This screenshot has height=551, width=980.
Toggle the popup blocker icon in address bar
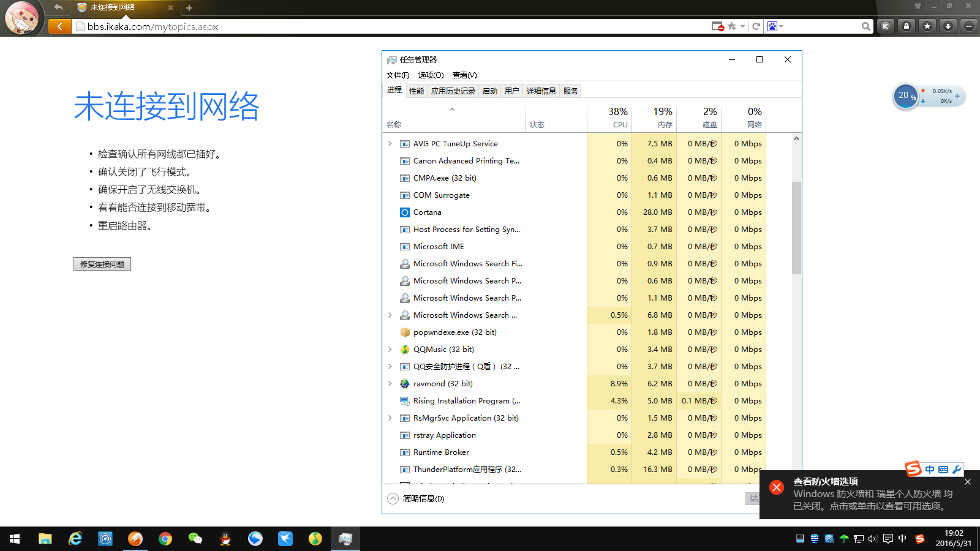pyautogui.click(x=717, y=26)
